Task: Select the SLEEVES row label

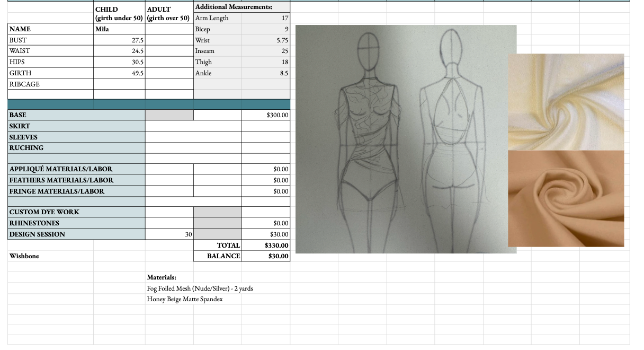Action: 77,137
